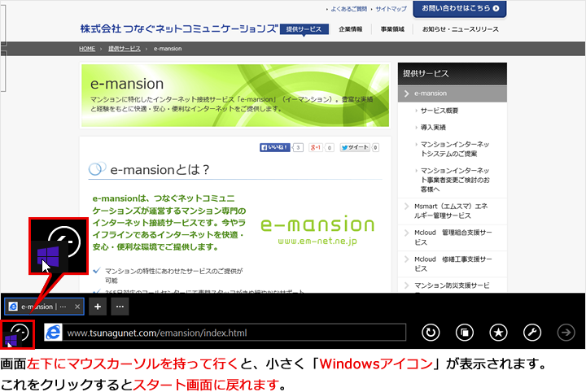
Task: Select e-mansion in the sidebar
Action: point(453,94)
